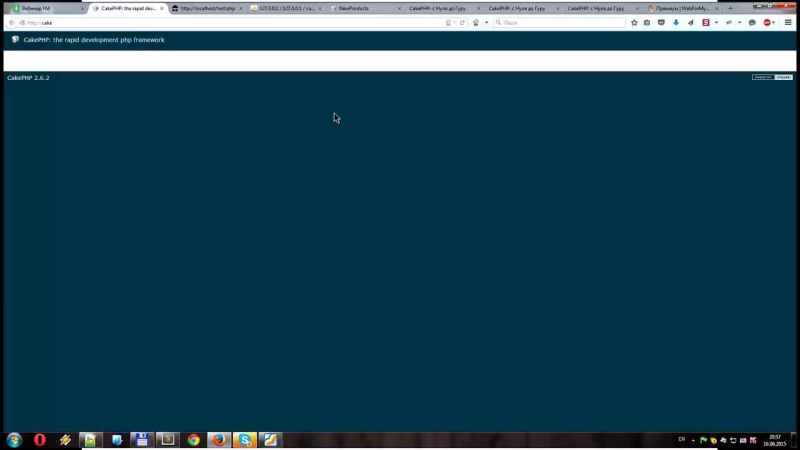Click the CakePHP logo icon in page header

click(x=15, y=39)
